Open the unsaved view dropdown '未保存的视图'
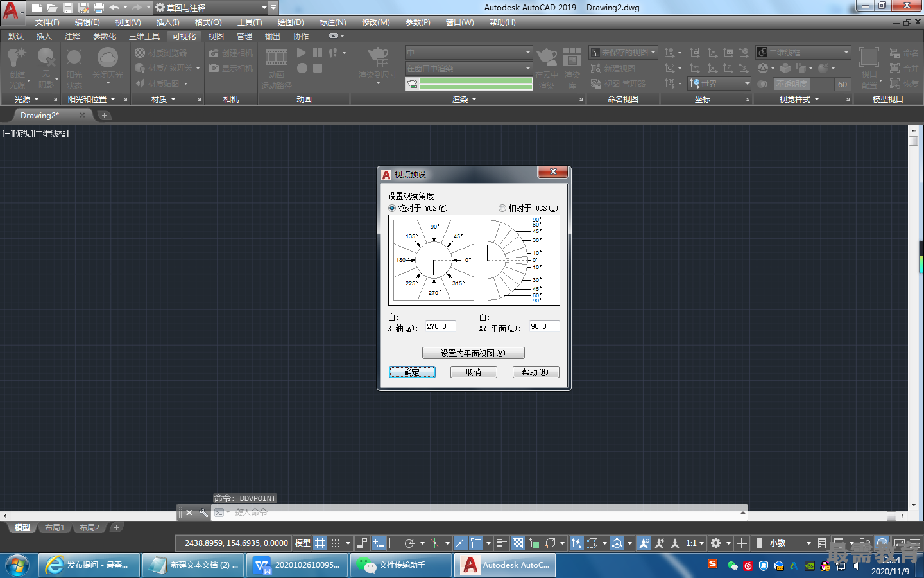The image size is (924, 578). coord(624,52)
